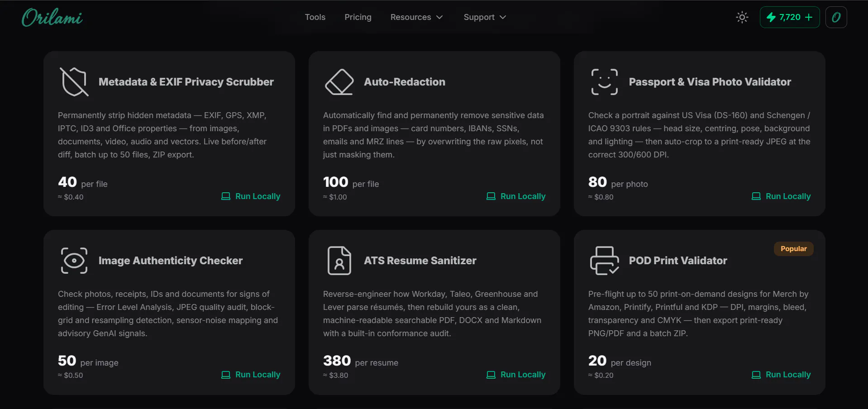Click the 20 per design price

(620, 361)
